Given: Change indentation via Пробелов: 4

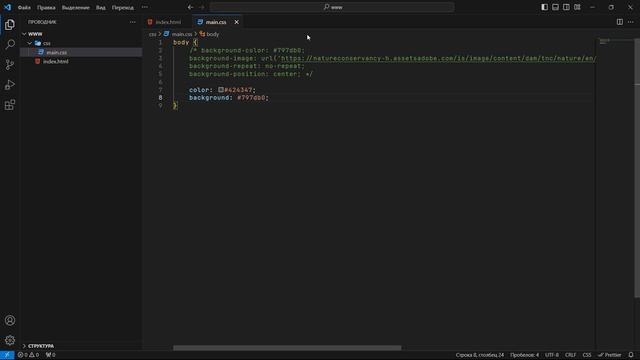Looking at the screenshot, I should click(x=524, y=355).
